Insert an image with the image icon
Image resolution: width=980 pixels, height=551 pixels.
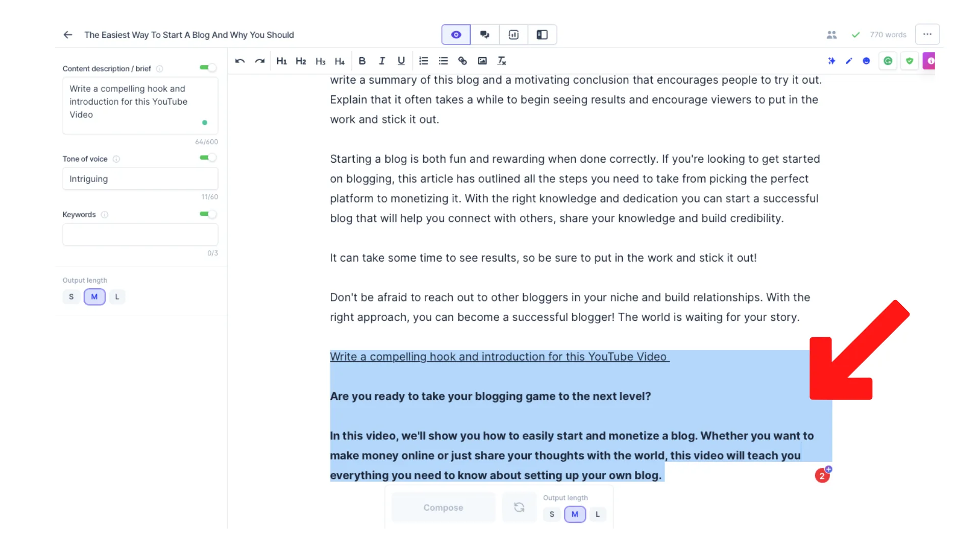[x=482, y=61]
